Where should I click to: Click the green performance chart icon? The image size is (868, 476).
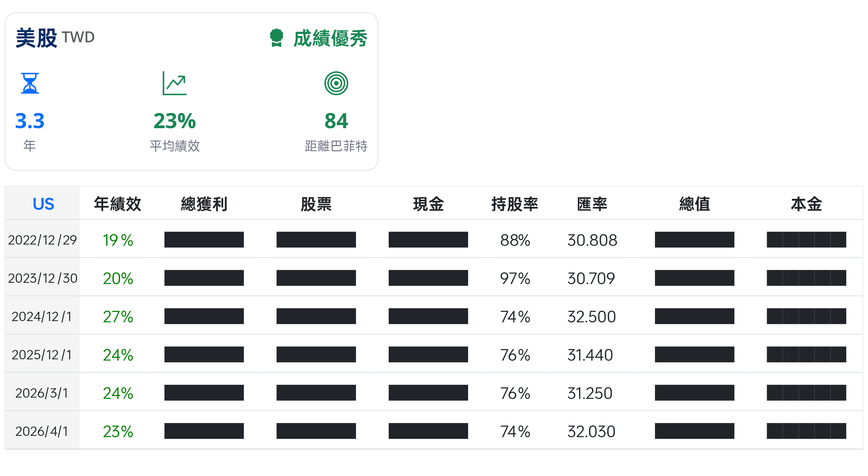pos(174,83)
